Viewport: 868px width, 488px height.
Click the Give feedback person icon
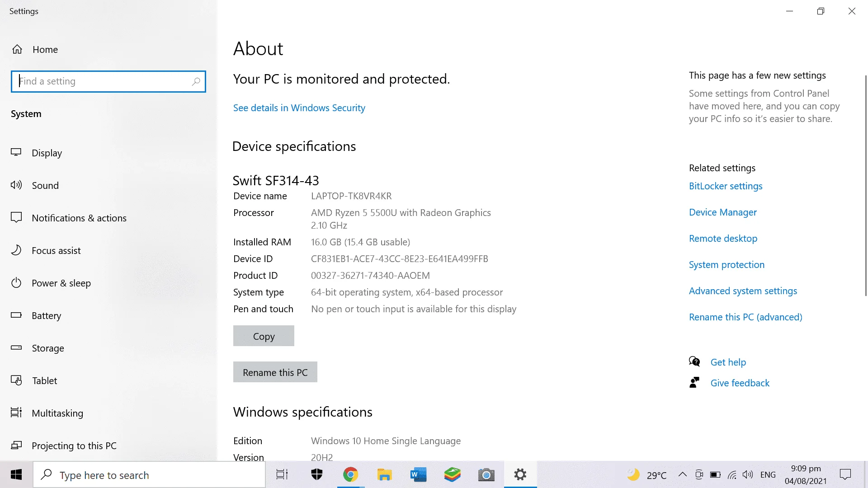click(694, 382)
